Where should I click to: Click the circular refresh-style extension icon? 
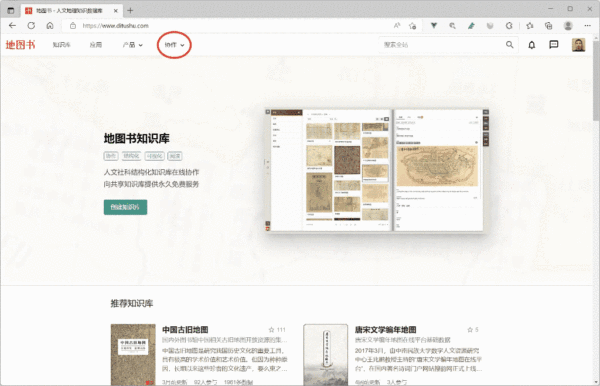pyautogui.click(x=509, y=26)
